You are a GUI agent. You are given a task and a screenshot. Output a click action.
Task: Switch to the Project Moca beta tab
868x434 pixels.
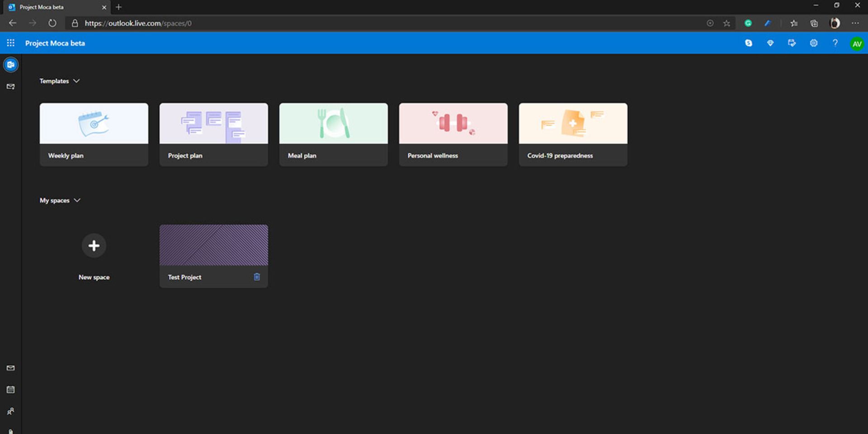click(50, 7)
